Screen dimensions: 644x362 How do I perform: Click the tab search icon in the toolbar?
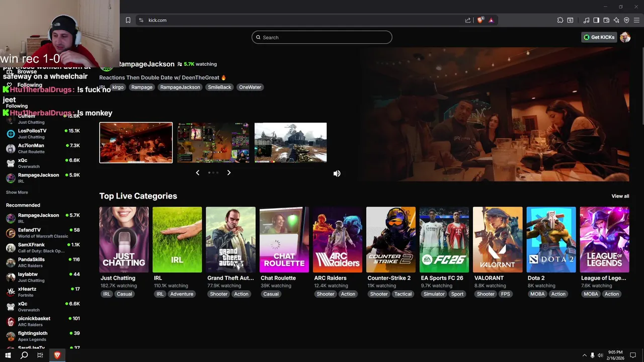pyautogui.click(x=570, y=20)
